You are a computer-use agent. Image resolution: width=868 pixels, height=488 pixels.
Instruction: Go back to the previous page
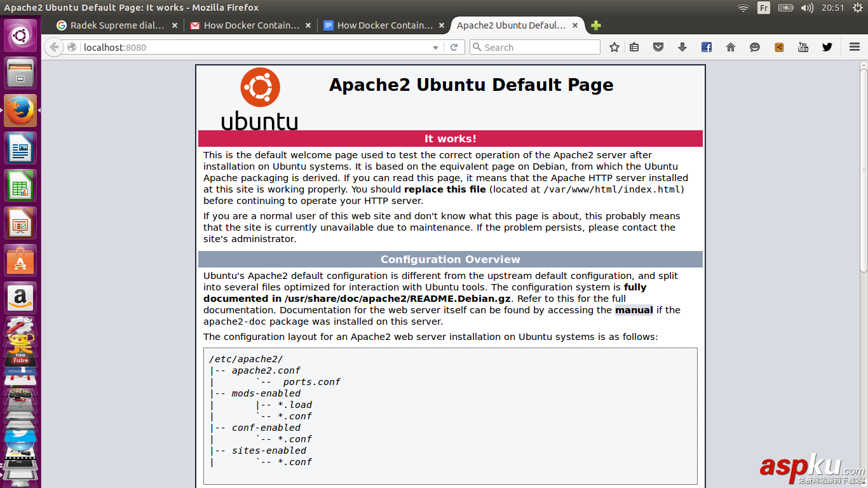[54, 47]
